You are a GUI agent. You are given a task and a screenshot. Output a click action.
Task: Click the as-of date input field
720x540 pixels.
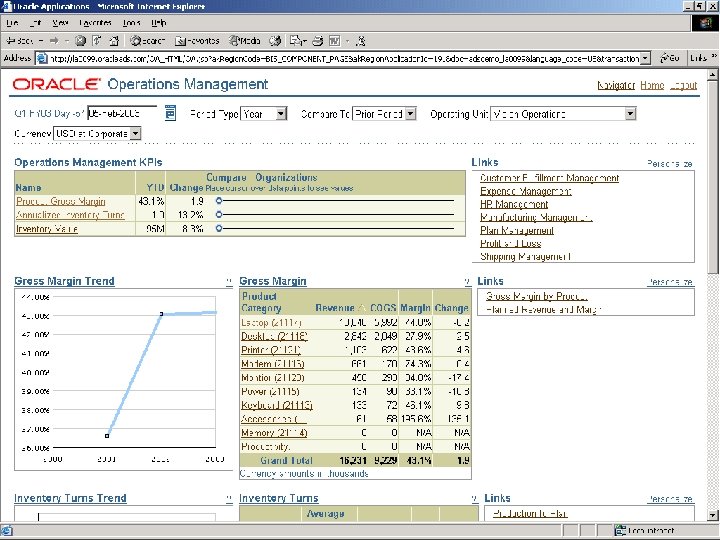122,113
